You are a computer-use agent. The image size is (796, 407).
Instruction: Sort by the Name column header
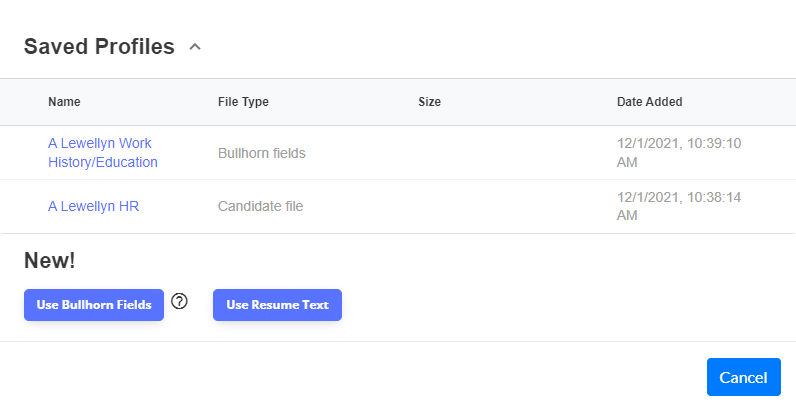tap(64, 102)
